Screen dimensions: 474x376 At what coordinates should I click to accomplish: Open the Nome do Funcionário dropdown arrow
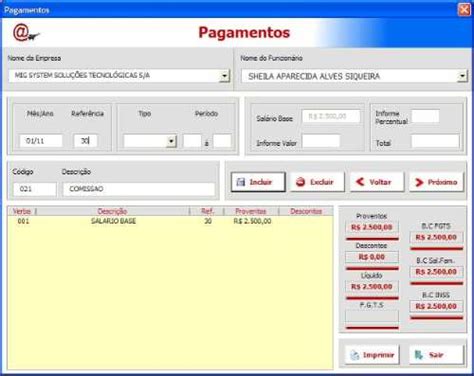click(462, 76)
